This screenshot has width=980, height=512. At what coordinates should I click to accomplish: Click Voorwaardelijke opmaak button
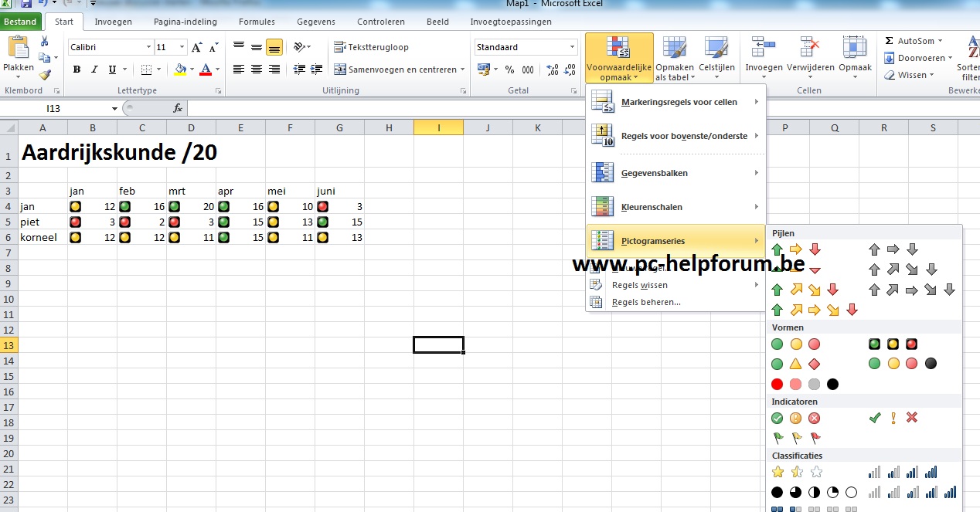[619, 58]
